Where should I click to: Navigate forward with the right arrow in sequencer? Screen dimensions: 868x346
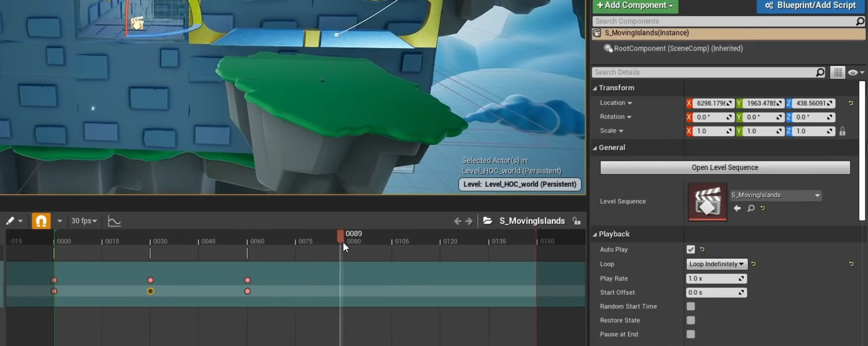[469, 221]
